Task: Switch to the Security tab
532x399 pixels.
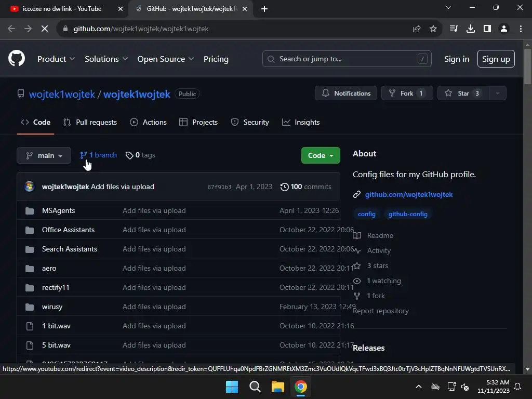Action: tap(250, 122)
